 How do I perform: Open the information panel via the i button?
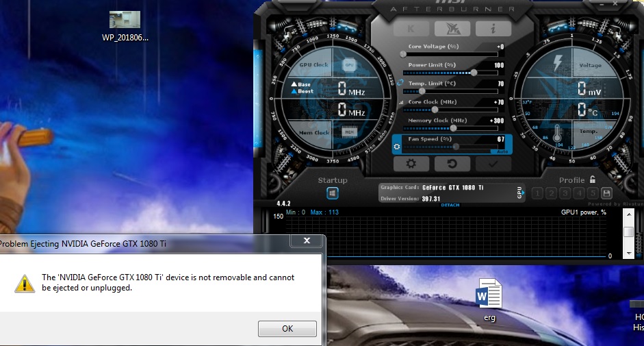point(493,29)
